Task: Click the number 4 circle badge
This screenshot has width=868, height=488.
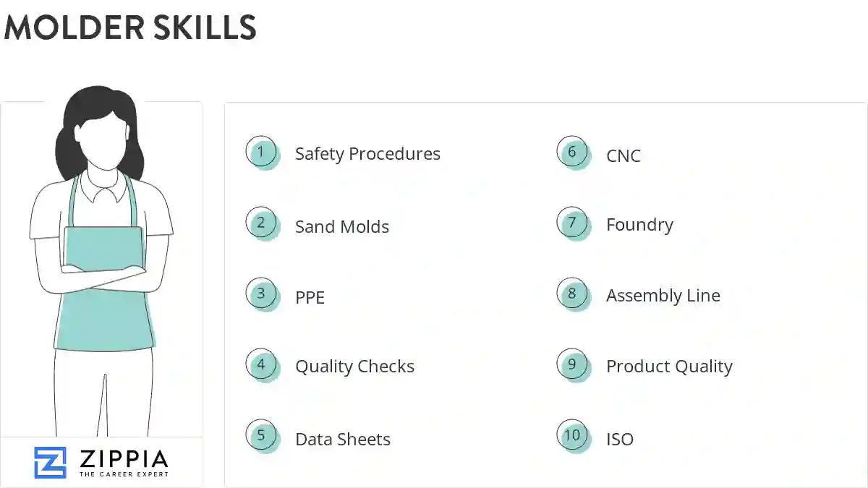Action: click(x=261, y=364)
